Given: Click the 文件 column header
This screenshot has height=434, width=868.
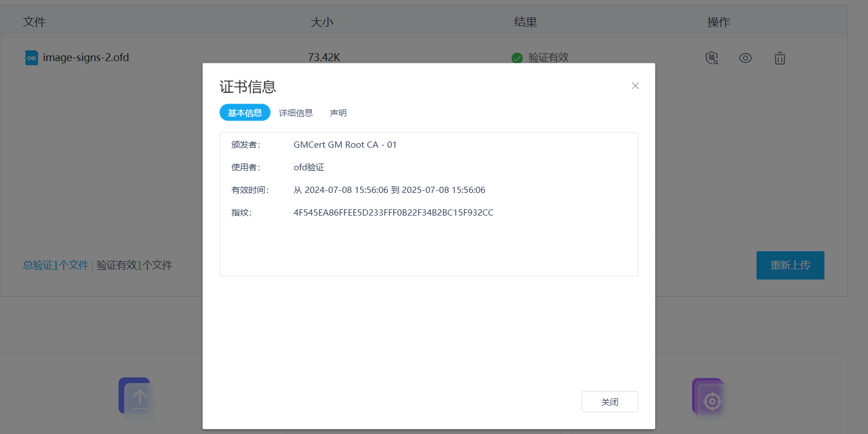Looking at the screenshot, I should 34,22.
